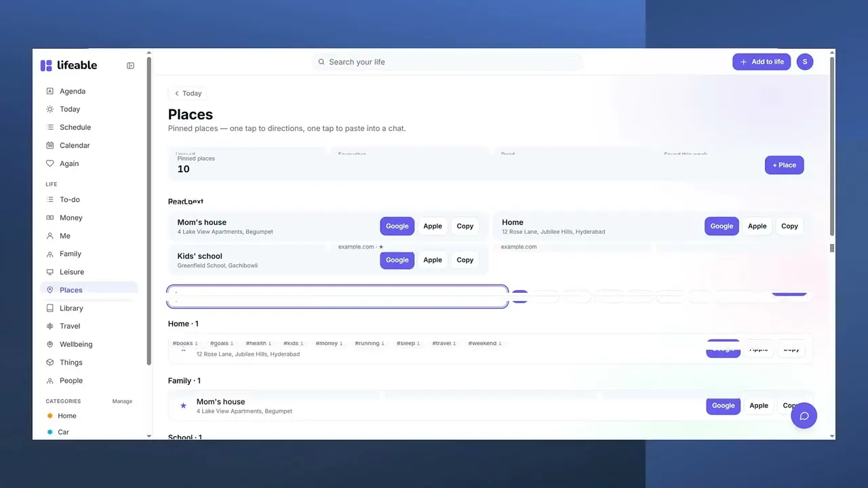Open Kids' school in Google maps
The width and height of the screenshot is (868, 488).
[x=397, y=260]
